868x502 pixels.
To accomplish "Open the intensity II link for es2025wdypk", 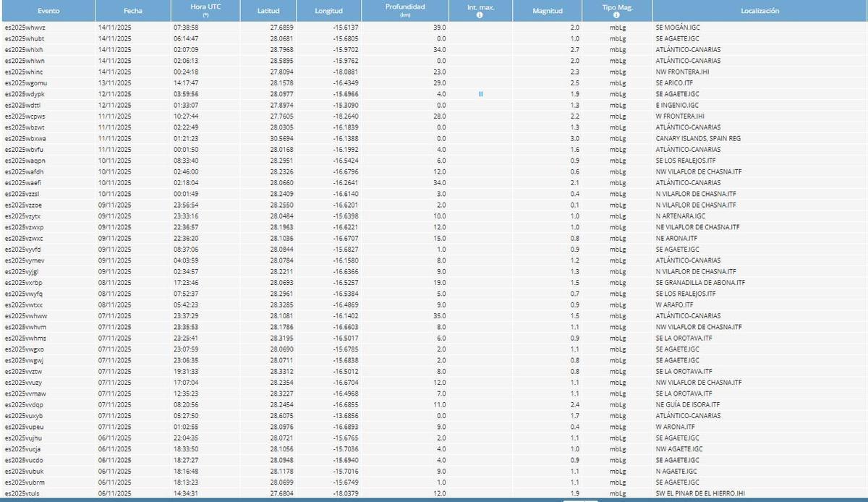I will tap(480, 94).
